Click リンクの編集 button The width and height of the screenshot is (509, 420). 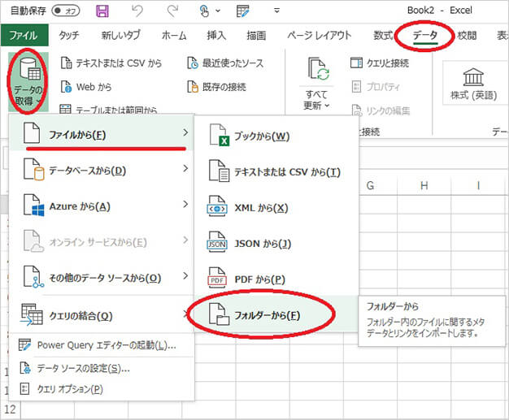coord(381,110)
